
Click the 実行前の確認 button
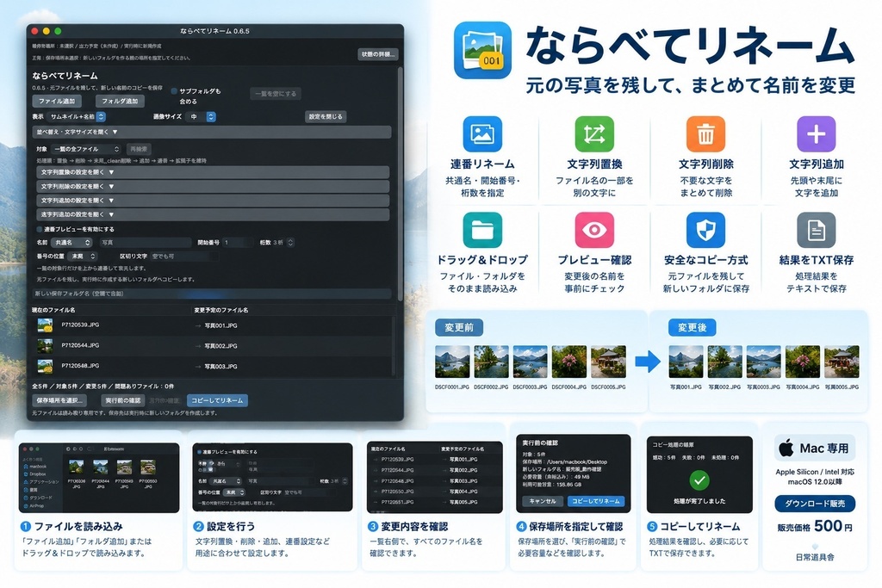(x=122, y=400)
